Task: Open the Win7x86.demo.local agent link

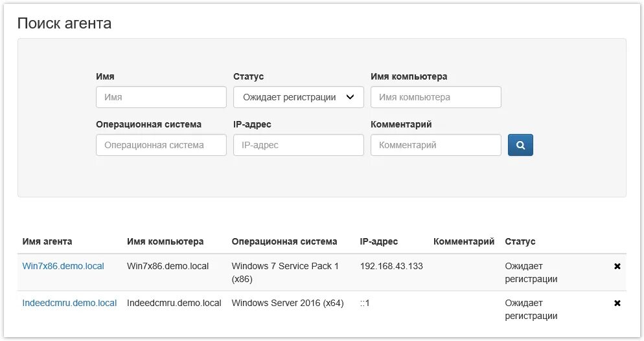Action: (x=63, y=266)
